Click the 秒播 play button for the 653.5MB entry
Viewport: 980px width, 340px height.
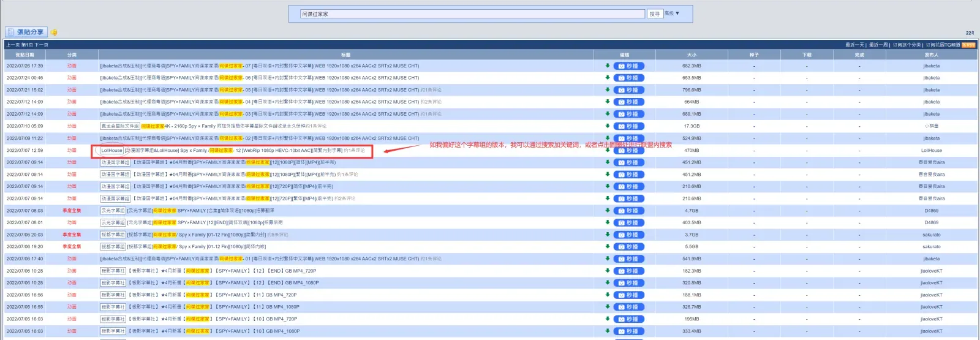tap(628, 78)
